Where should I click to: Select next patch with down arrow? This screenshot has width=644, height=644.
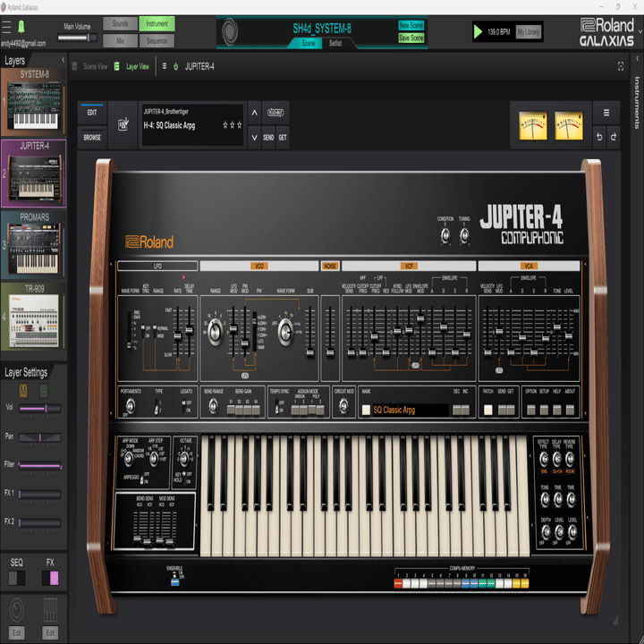pyautogui.click(x=255, y=138)
